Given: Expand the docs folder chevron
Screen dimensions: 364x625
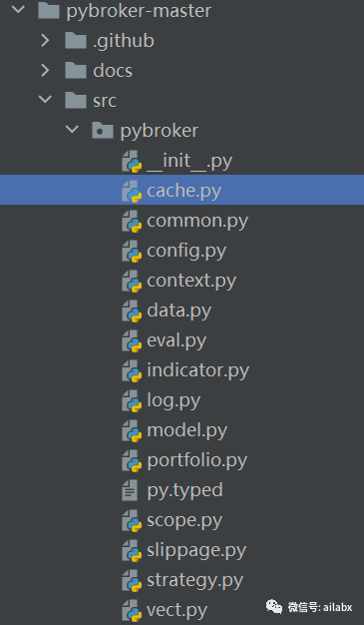Looking at the screenshot, I should tap(45, 70).
